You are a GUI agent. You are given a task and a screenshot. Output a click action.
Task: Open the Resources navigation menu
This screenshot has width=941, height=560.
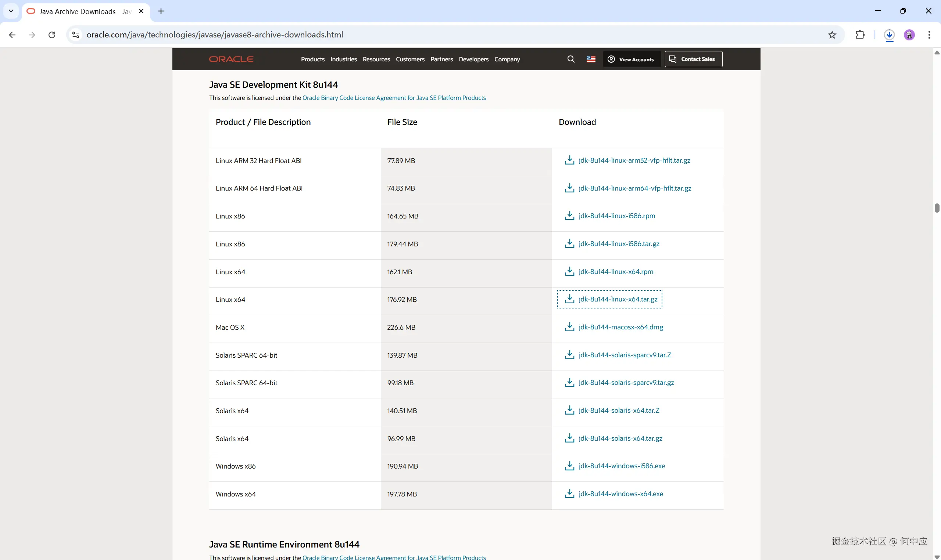click(x=376, y=59)
